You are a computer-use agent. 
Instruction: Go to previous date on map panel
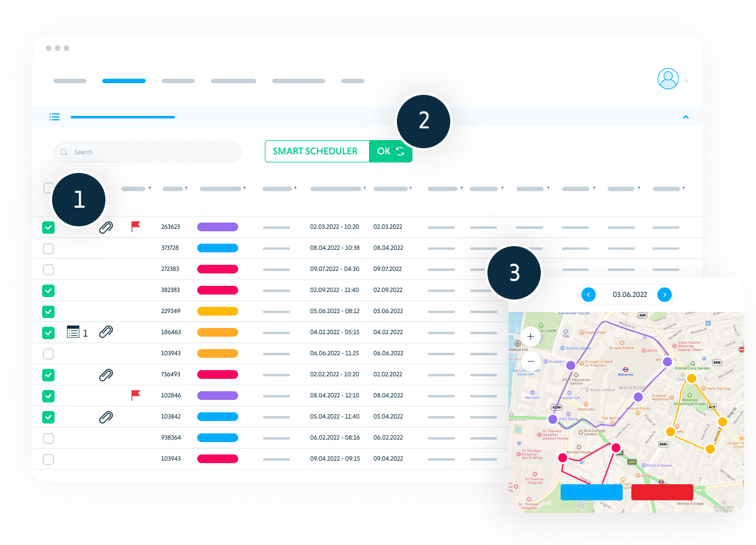[589, 295]
